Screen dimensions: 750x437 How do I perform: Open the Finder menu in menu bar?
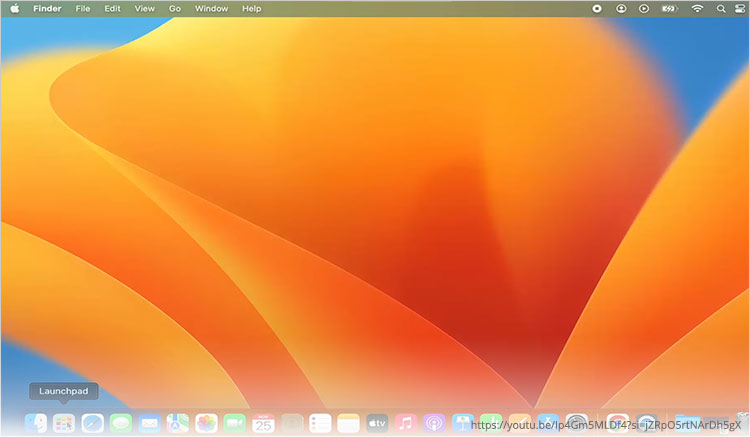47,9
